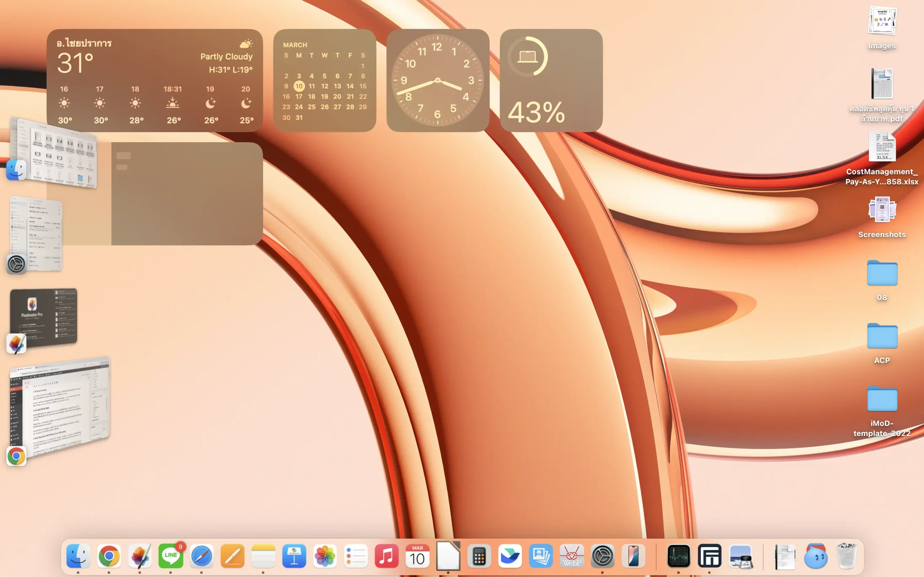
Task: Click the Partly Cloudy weather widget
Action: click(x=154, y=80)
